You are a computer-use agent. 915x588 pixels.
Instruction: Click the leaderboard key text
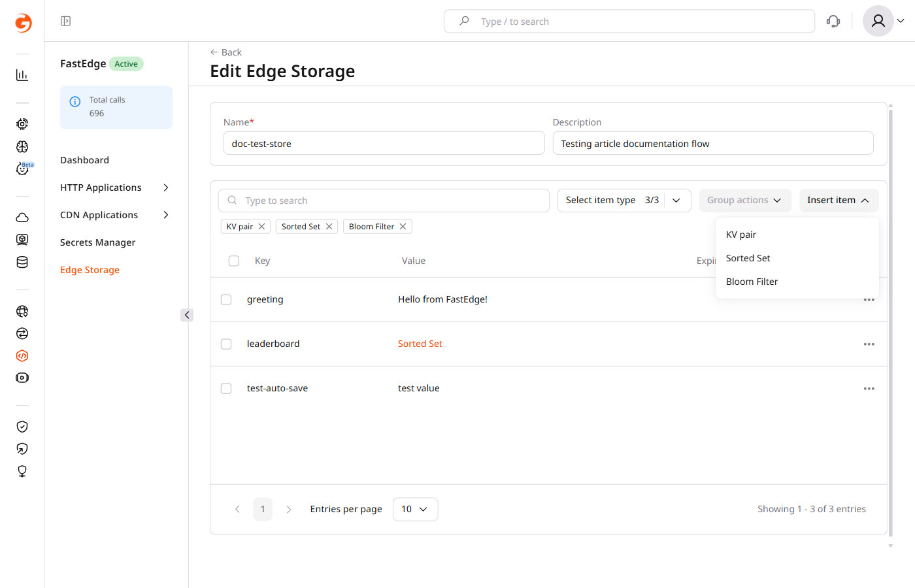click(273, 344)
